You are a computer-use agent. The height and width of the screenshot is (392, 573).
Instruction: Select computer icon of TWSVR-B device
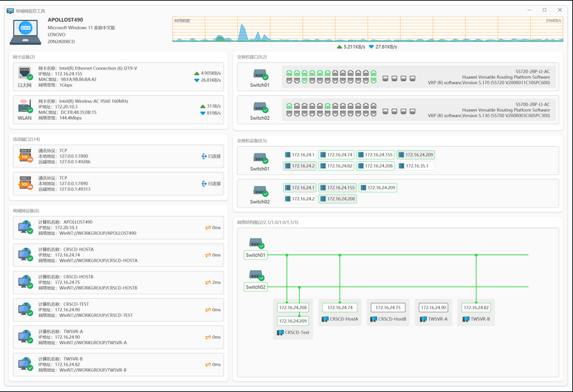click(26, 364)
